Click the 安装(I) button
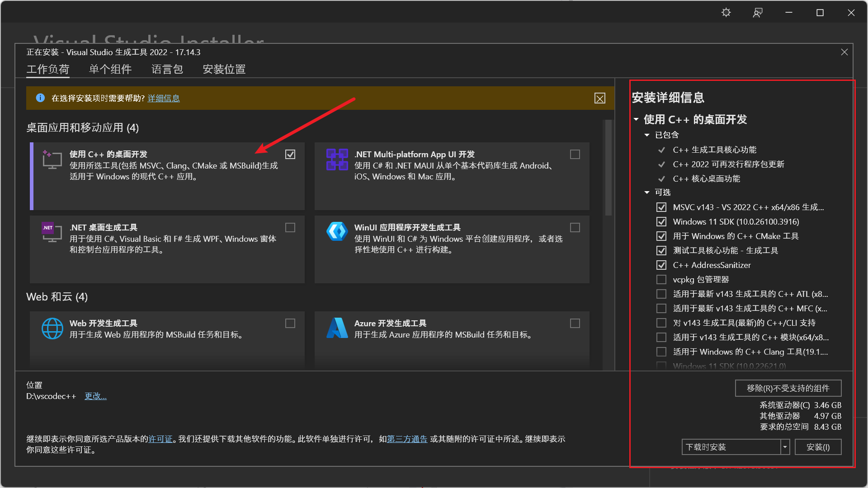This screenshot has height=488, width=868. pos(818,447)
